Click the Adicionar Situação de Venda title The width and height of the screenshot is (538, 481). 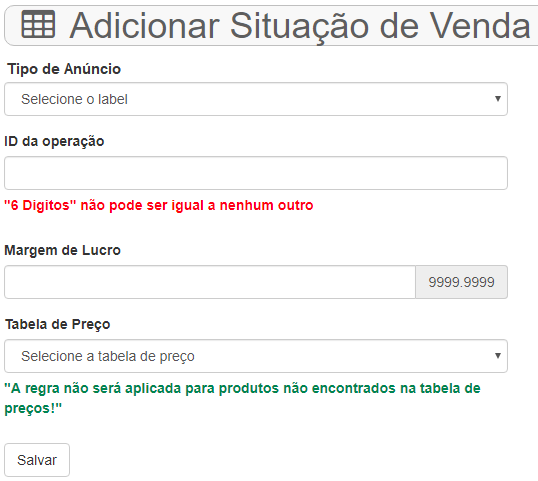point(300,26)
